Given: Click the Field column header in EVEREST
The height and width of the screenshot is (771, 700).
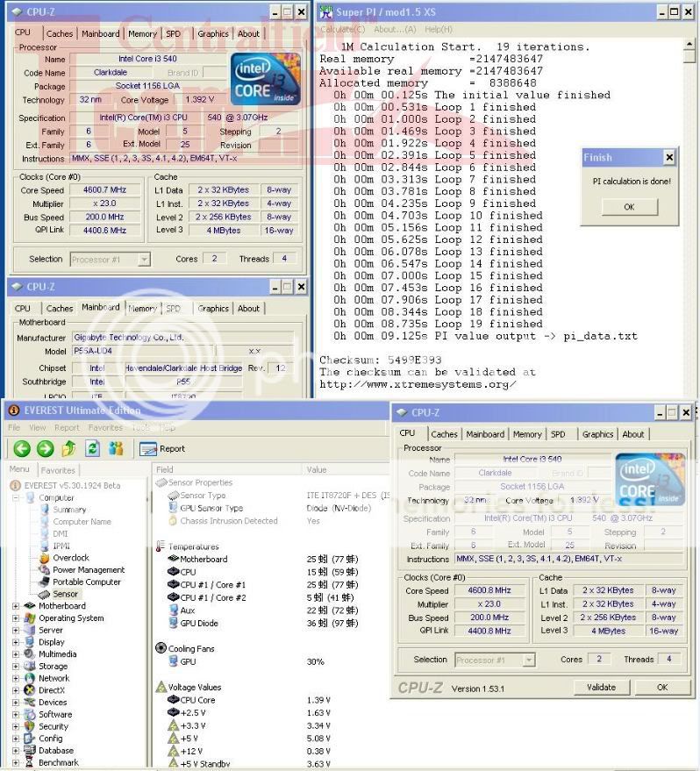Looking at the screenshot, I should point(226,469).
